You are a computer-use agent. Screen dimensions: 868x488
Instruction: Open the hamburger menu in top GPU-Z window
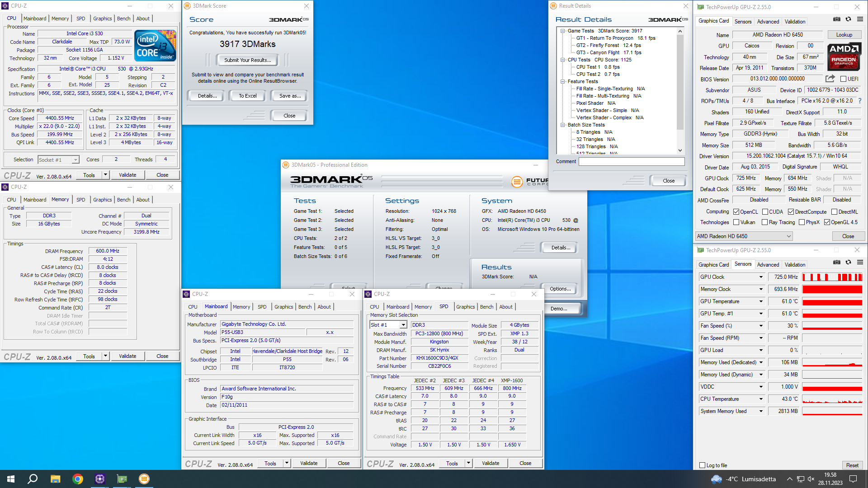point(860,19)
